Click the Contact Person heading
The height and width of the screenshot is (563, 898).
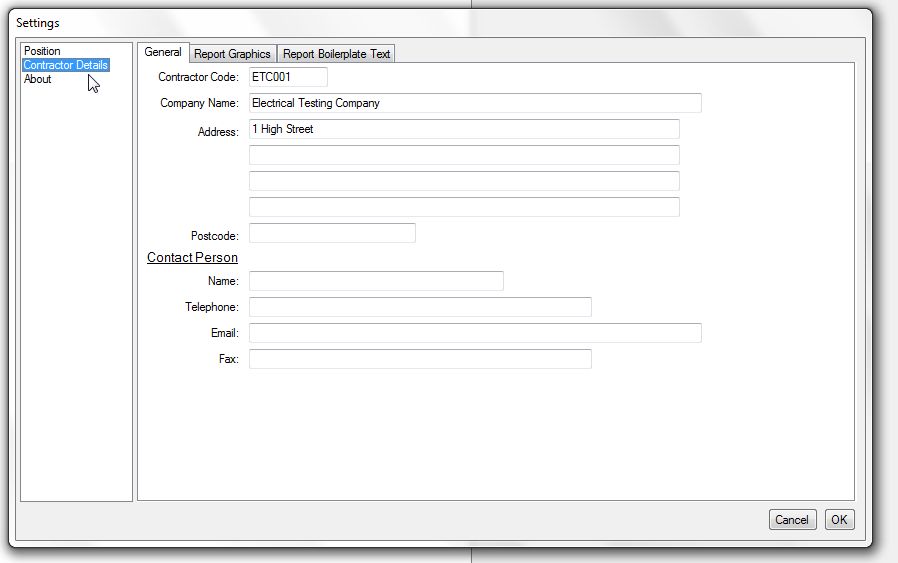point(192,258)
